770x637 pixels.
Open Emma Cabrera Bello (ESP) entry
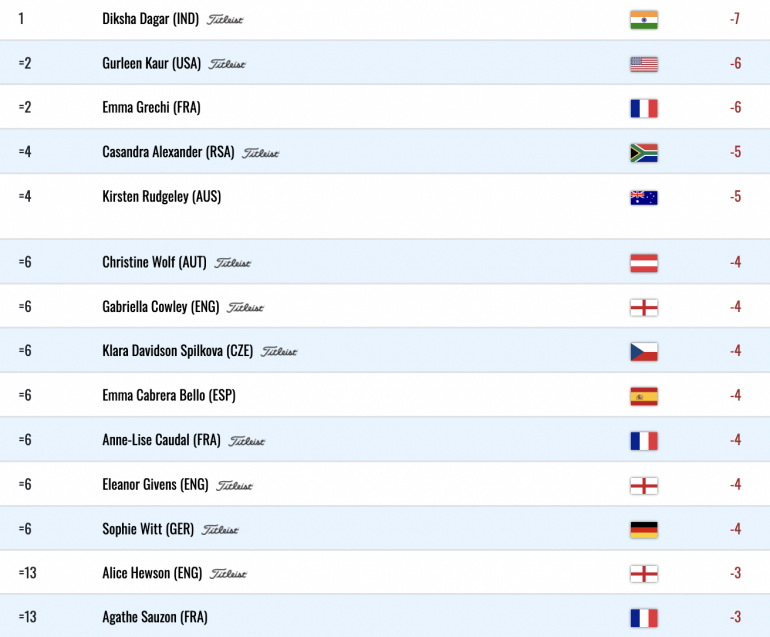[169, 395]
